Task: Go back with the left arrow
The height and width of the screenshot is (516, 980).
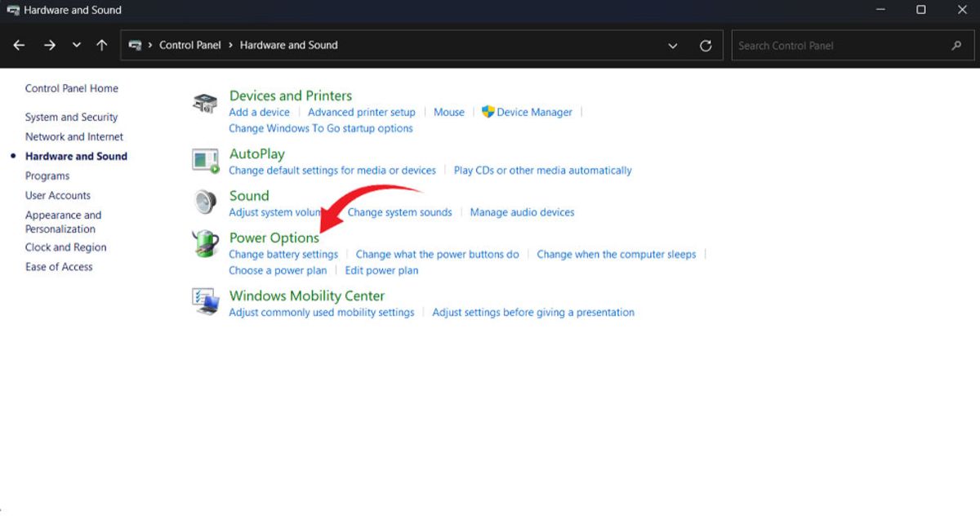Action: point(20,46)
